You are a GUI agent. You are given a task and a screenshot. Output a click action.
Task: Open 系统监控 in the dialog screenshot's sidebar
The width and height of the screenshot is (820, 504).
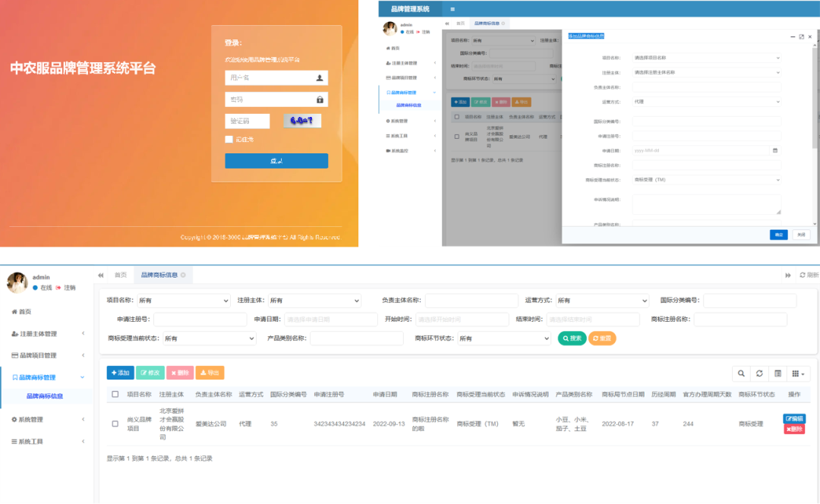point(399,150)
